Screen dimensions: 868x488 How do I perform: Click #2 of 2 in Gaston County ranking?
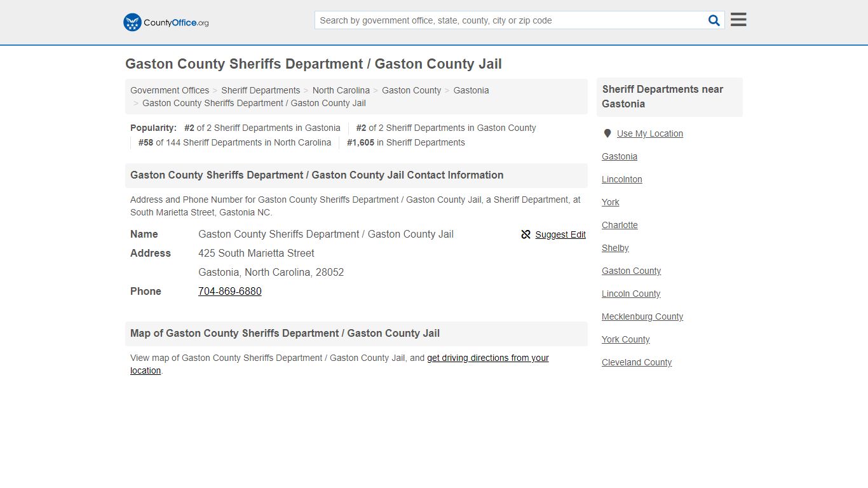pos(446,128)
